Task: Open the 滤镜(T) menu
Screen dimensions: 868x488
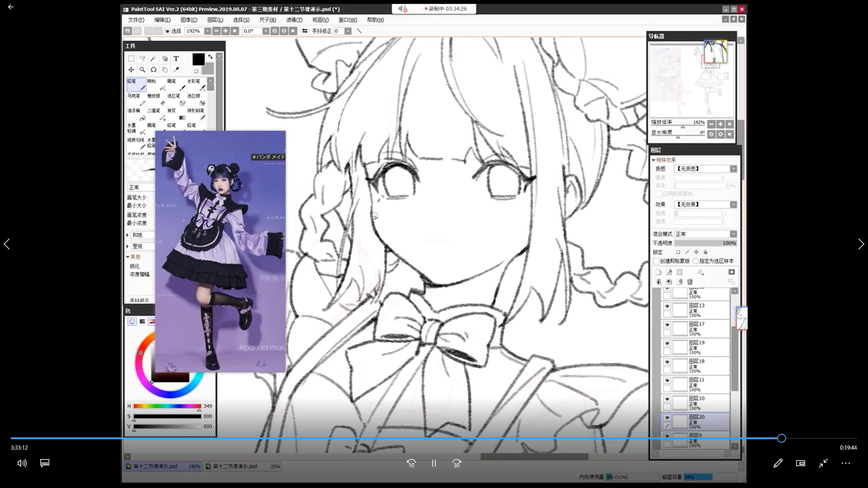Action: point(294,20)
